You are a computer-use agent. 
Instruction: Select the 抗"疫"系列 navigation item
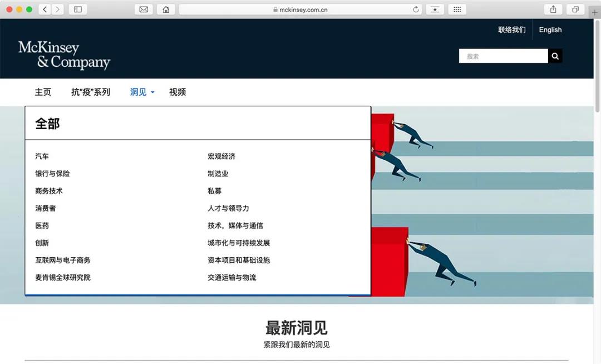pyautogui.click(x=91, y=92)
